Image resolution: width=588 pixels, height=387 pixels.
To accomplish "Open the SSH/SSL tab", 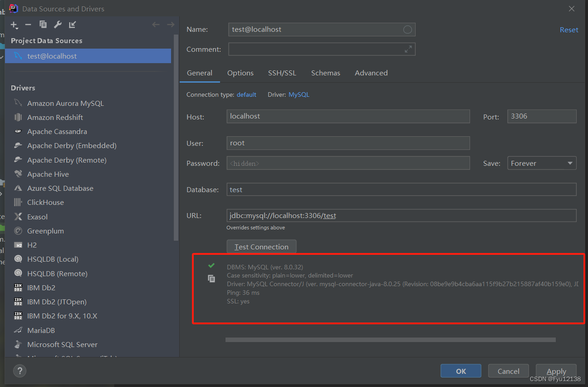I will tap(282, 73).
